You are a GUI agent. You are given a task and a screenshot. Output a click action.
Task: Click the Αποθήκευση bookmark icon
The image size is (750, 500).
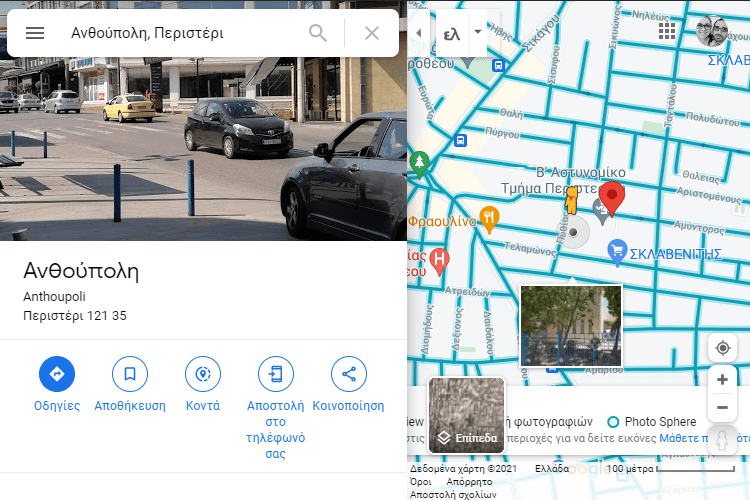point(130,374)
